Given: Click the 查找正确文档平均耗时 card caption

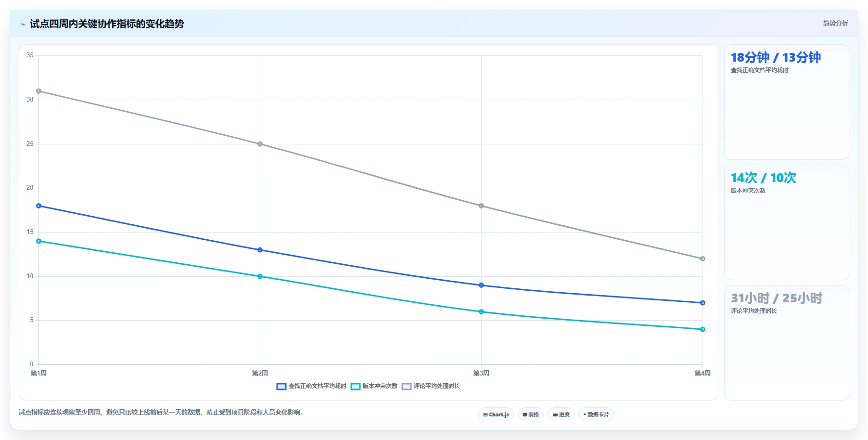Looking at the screenshot, I should click(760, 70).
